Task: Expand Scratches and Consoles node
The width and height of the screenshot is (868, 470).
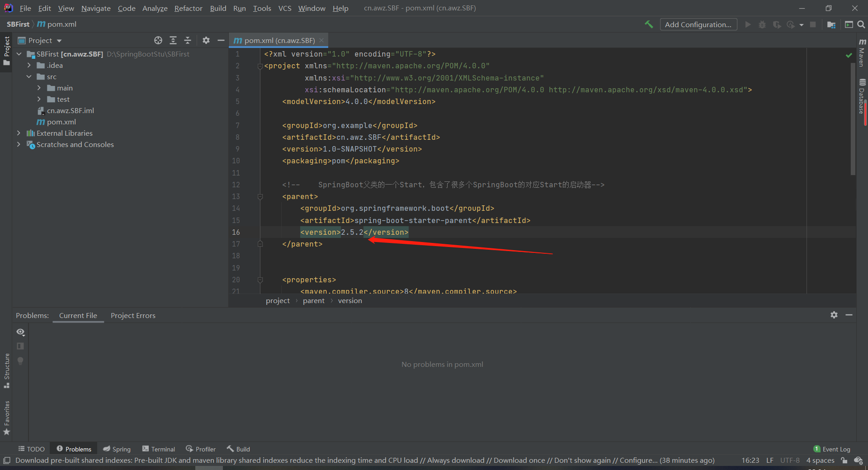Action: (19, 144)
